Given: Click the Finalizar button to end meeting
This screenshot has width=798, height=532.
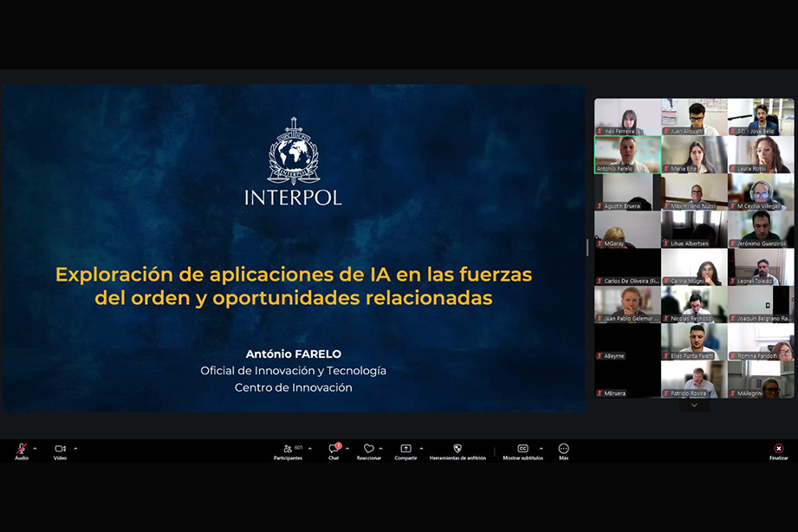Looking at the screenshot, I should (x=778, y=449).
